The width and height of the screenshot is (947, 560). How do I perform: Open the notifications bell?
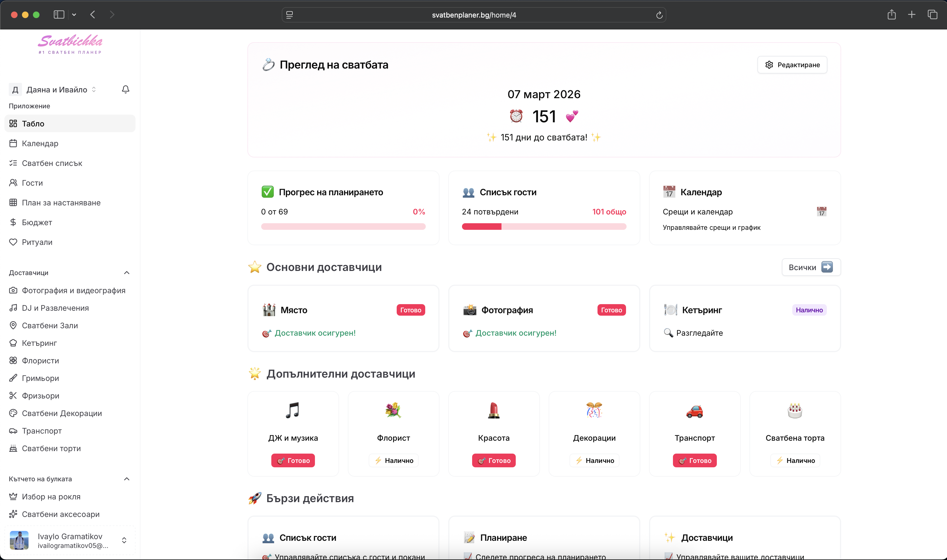pos(125,89)
